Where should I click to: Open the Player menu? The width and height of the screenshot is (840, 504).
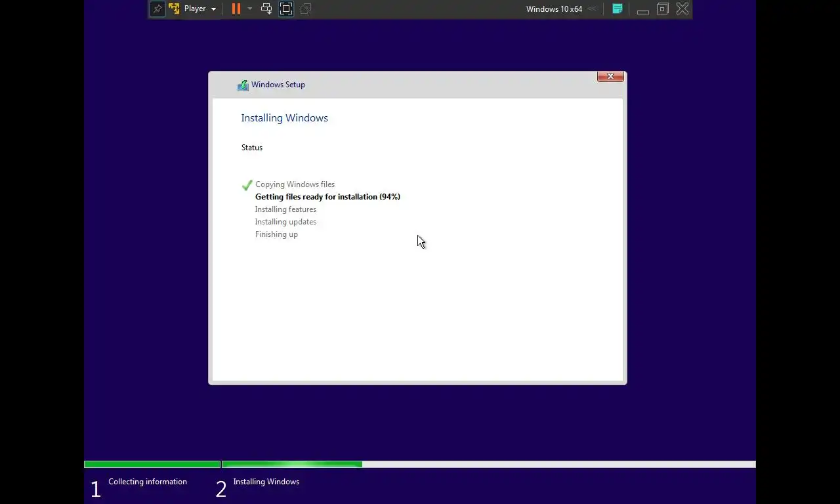coord(194,9)
